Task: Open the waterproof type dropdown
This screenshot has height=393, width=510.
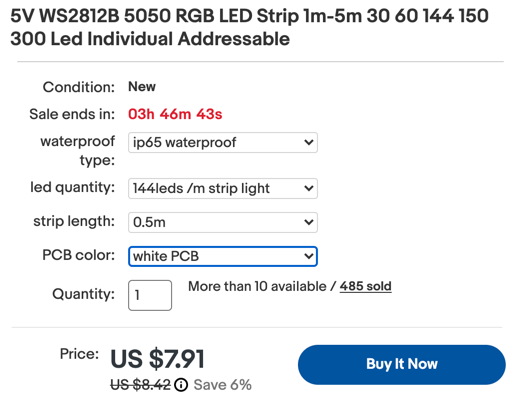Action: coord(223,143)
